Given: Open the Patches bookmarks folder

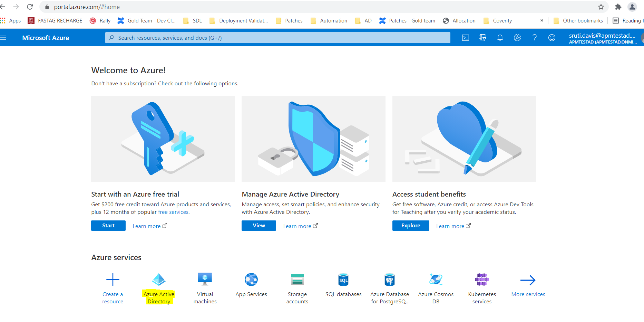Looking at the screenshot, I should click(289, 21).
